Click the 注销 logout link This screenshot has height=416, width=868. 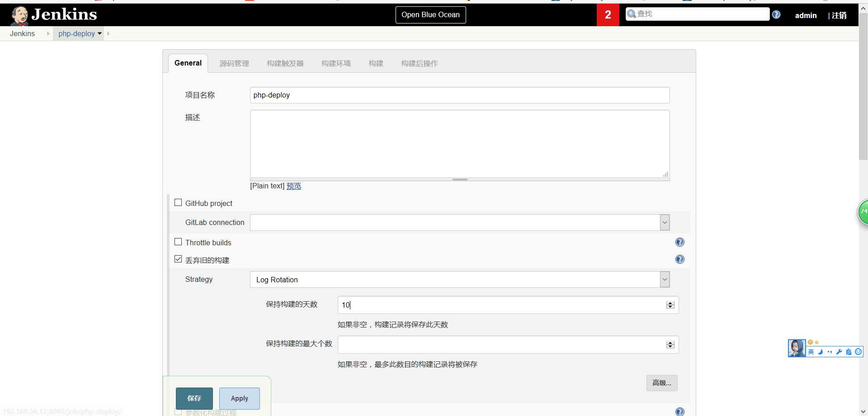coord(839,15)
